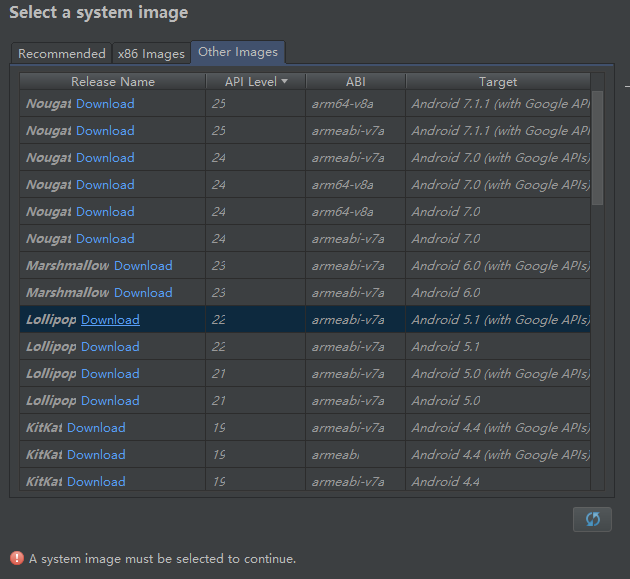Click 'A system image must be selected' message
Viewport: 630px width, 579px height.
pyautogui.click(x=162, y=559)
